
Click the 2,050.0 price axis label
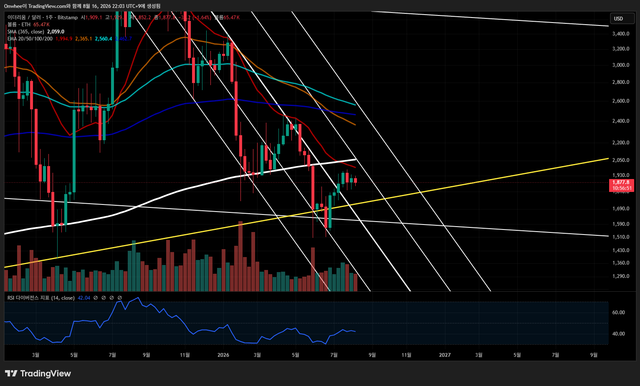(x=620, y=160)
